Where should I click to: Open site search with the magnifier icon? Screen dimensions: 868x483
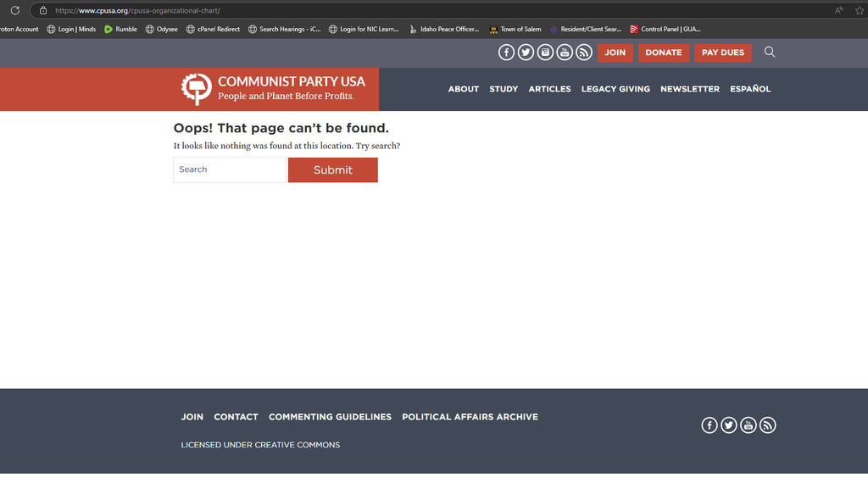tap(770, 52)
